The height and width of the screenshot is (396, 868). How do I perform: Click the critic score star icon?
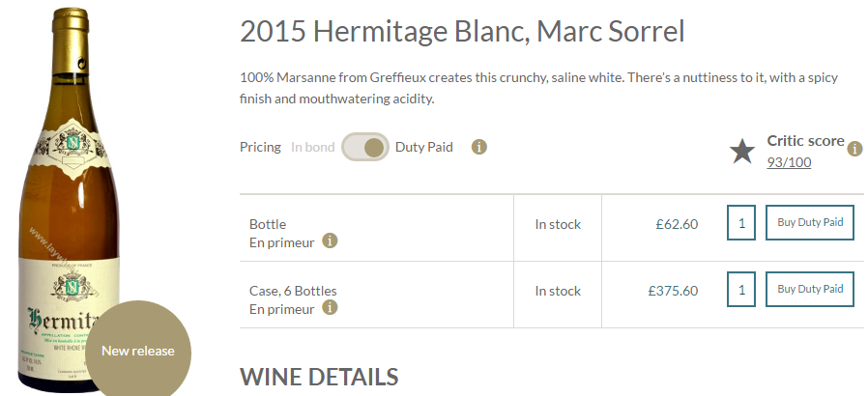[x=741, y=152]
